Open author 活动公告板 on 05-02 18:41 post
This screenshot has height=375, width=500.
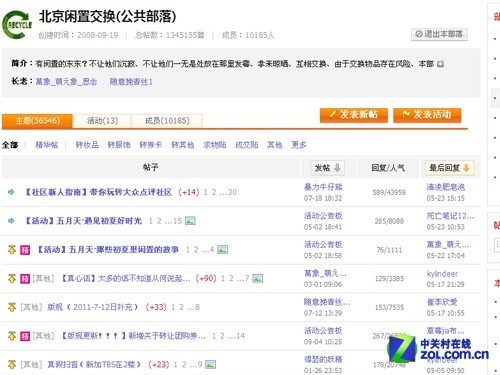(x=323, y=216)
